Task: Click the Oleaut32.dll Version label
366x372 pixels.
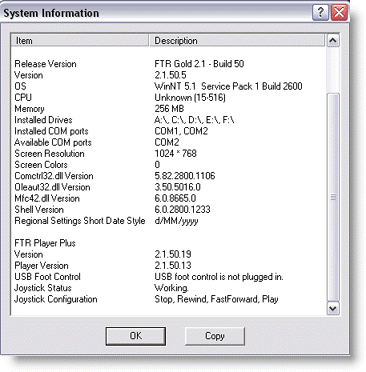Action: 52,187
